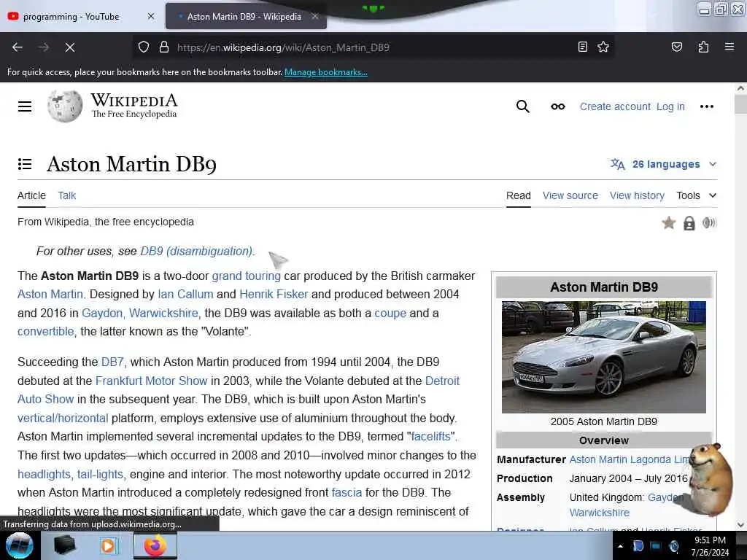This screenshot has height=560, width=747.
Task: Follow the convertible link
Action: (46, 332)
